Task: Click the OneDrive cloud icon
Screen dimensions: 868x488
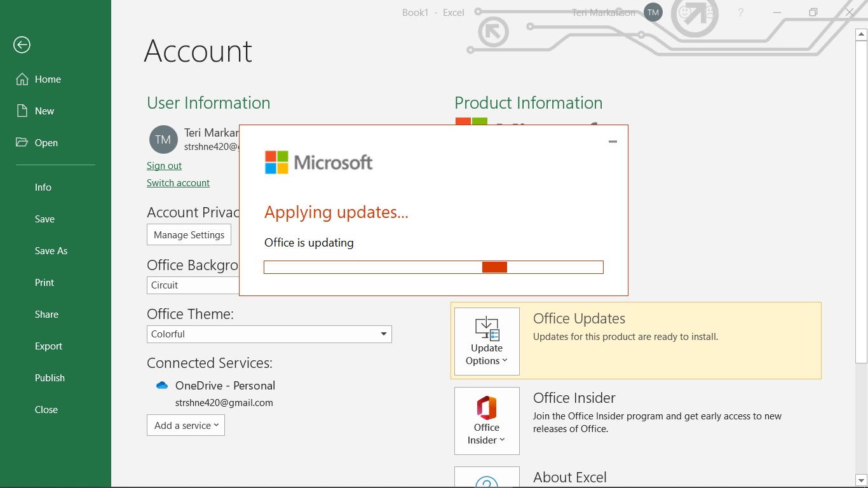Action: (162, 386)
